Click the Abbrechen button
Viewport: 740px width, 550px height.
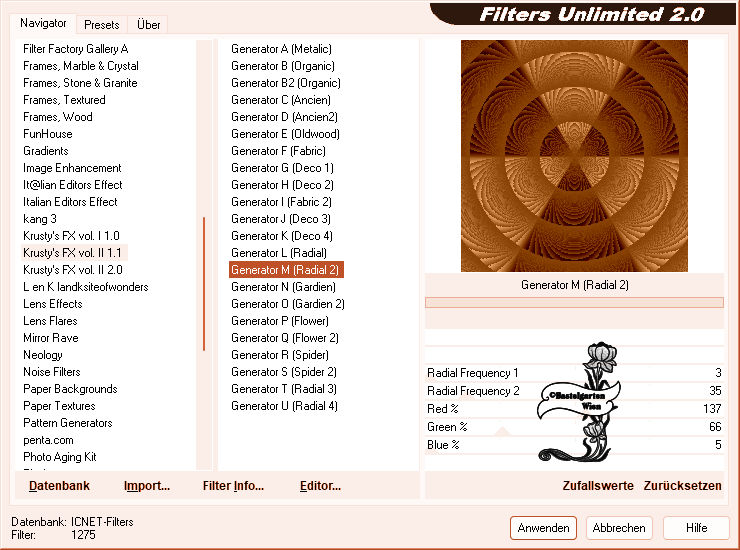point(619,527)
